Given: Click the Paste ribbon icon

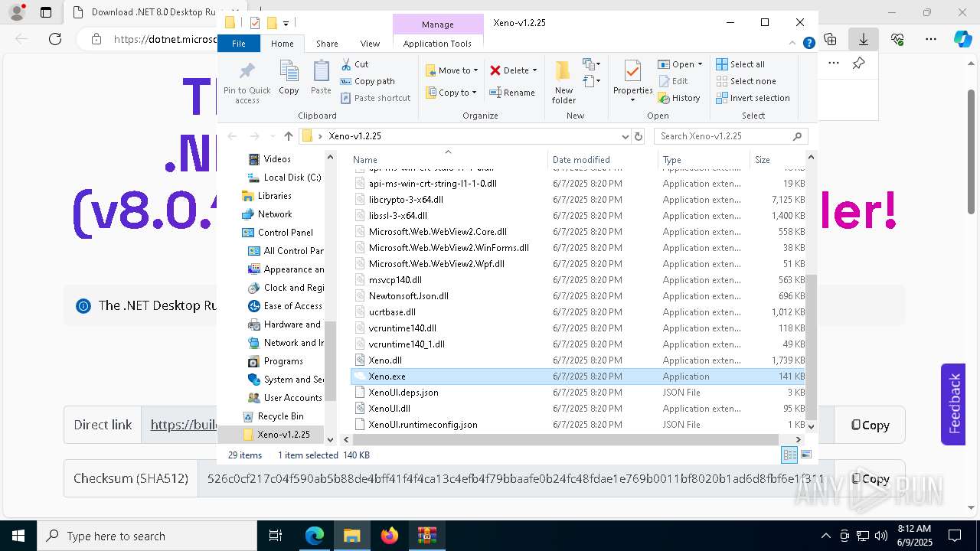Looking at the screenshot, I should click(321, 77).
